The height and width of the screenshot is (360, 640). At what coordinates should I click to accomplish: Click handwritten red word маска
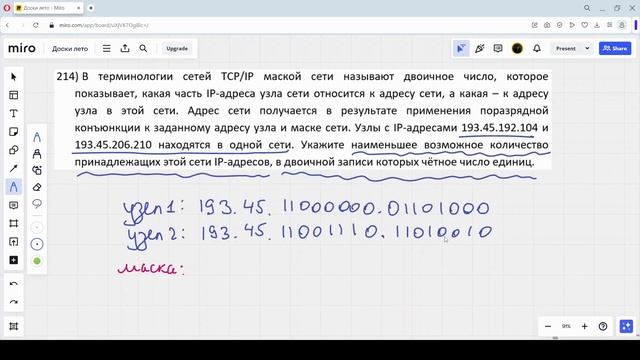[151, 268]
